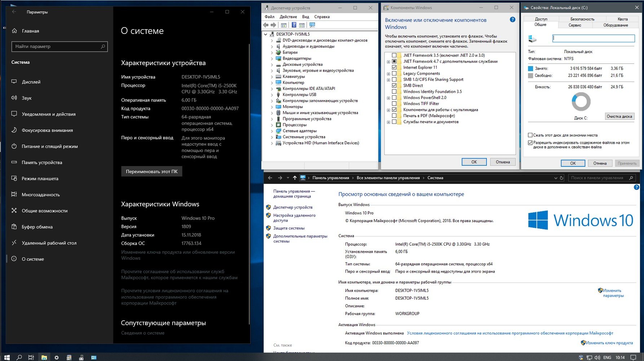Enable Windows PowerShell 2.0 checkbox
The width and height of the screenshot is (644, 361).
(x=394, y=97)
